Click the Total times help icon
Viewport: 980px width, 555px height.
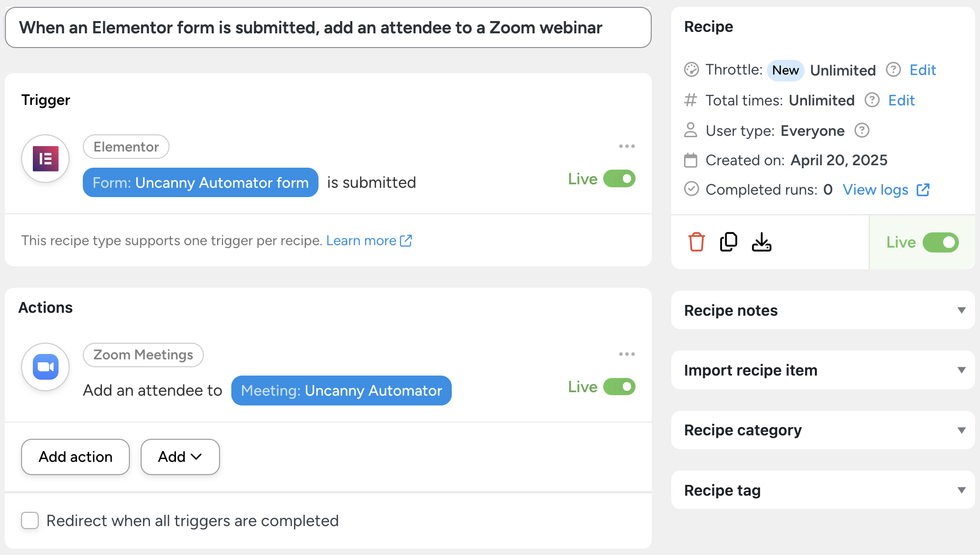[872, 101]
